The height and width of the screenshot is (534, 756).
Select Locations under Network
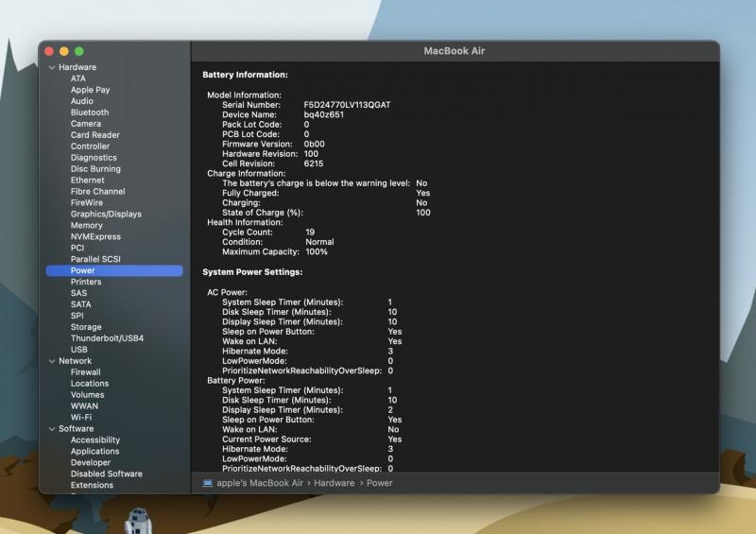90,384
